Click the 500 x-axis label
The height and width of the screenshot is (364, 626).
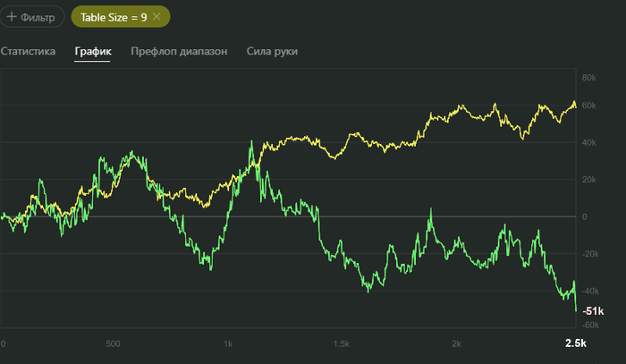pos(113,344)
